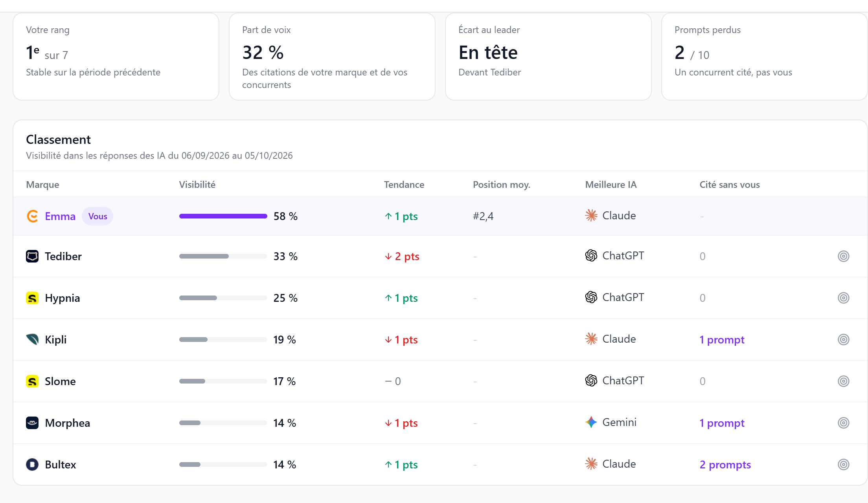The width and height of the screenshot is (868, 503).
Task: Click the target icon in Hypnia row
Action: (x=843, y=298)
